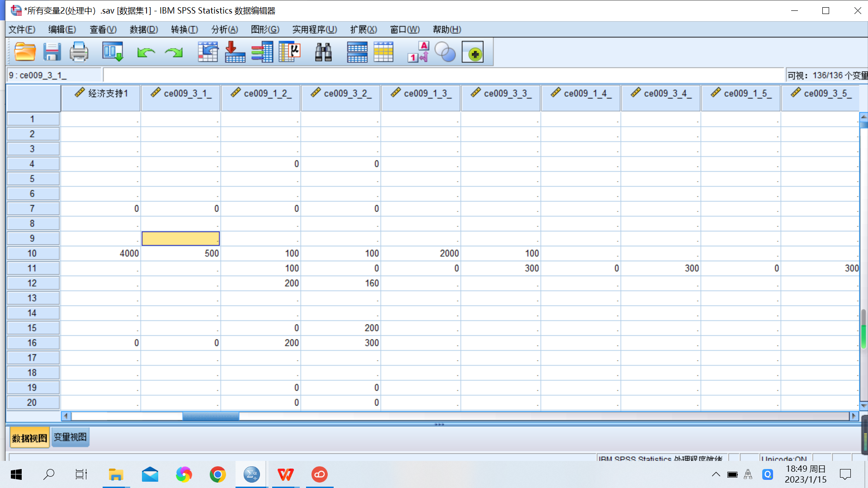This screenshot has width=868, height=488.
Task: Click Run descriptive statistics mu icon
Action: 290,52
